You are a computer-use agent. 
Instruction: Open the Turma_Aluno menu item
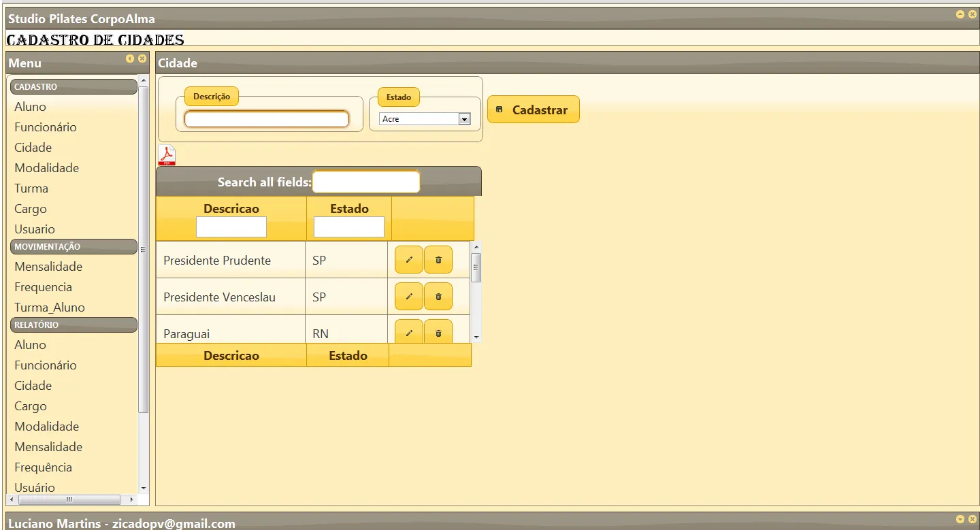(50, 308)
